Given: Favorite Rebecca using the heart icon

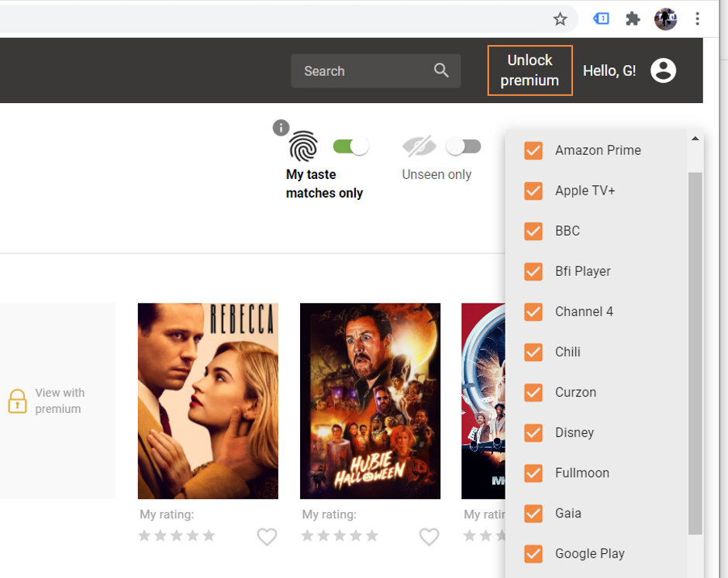Looking at the screenshot, I should pyautogui.click(x=267, y=537).
